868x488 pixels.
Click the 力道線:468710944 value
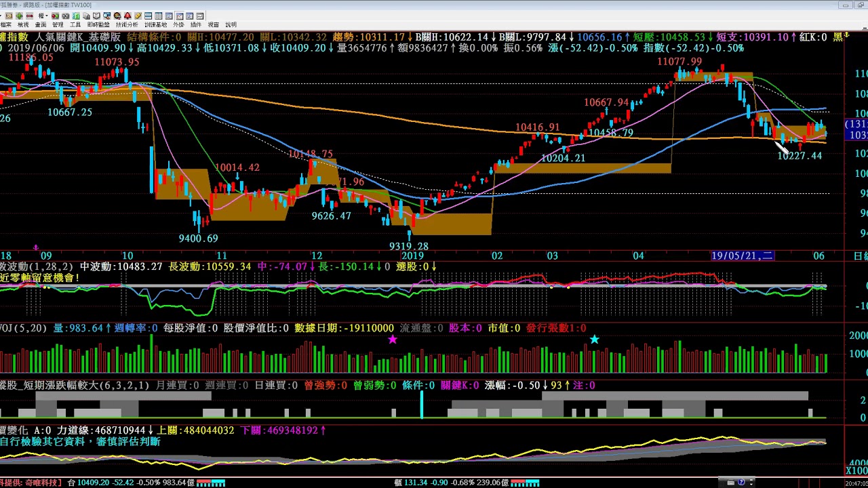point(101,430)
